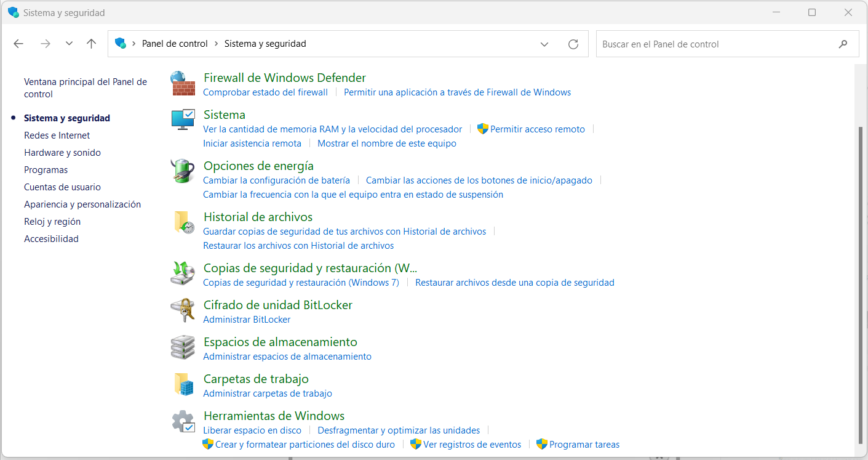Click Copias de seguridad y restauración (Windows 7) link
The height and width of the screenshot is (460, 868).
click(301, 282)
